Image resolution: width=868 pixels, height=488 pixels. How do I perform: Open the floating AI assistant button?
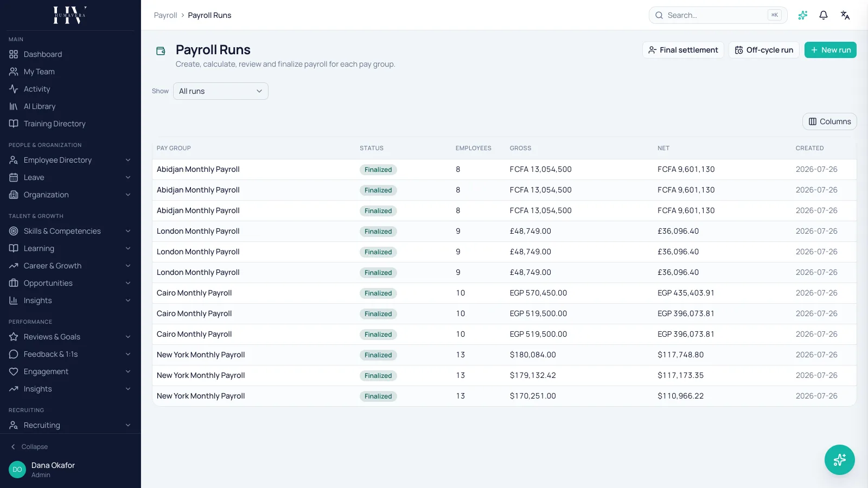pos(840,460)
